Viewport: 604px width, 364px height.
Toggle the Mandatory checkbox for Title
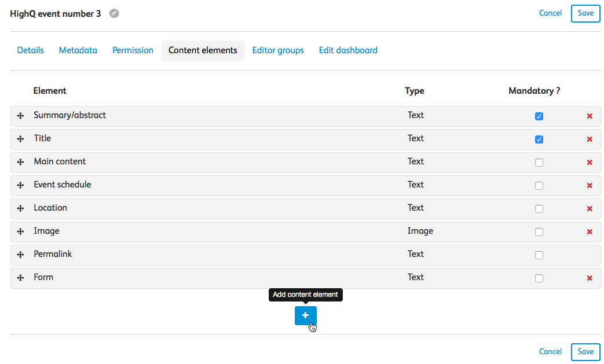[x=539, y=139]
